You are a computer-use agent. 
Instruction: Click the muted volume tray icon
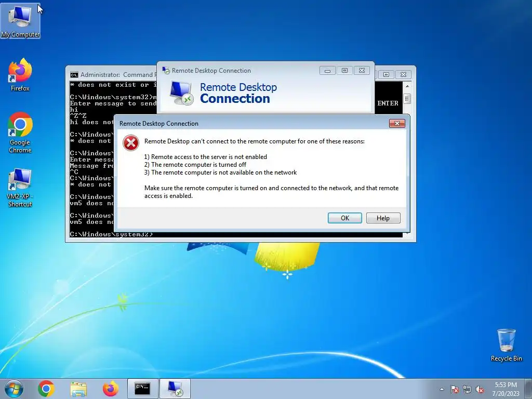[480, 389]
